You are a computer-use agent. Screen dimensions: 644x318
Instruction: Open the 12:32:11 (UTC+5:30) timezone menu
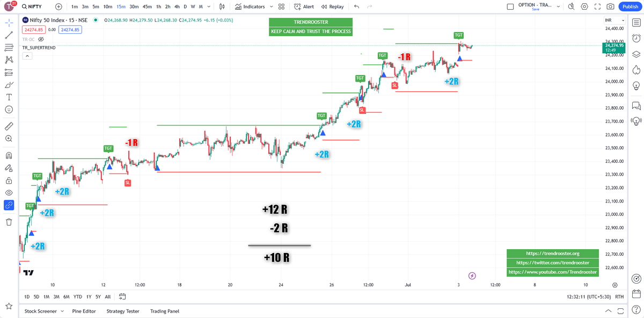pyautogui.click(x=590, y=297)
